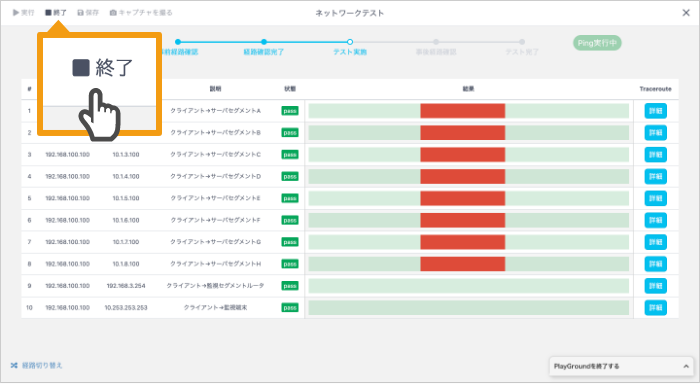Viewport: 700px width, 384px height.
Task: Open 詳細 traceroute for 10.1.3.100 row
Action: (x=655, y=154)
